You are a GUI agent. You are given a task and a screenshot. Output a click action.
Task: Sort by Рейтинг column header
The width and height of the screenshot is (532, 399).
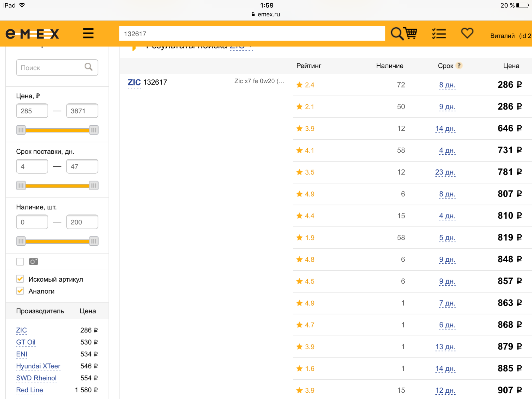coord(309,66)
